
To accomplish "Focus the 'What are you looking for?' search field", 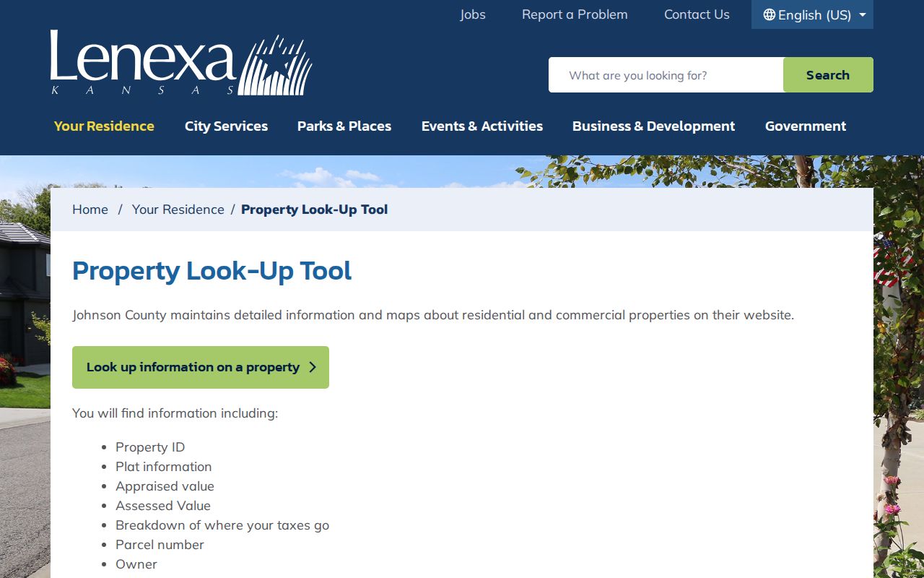I will [666, 75].
